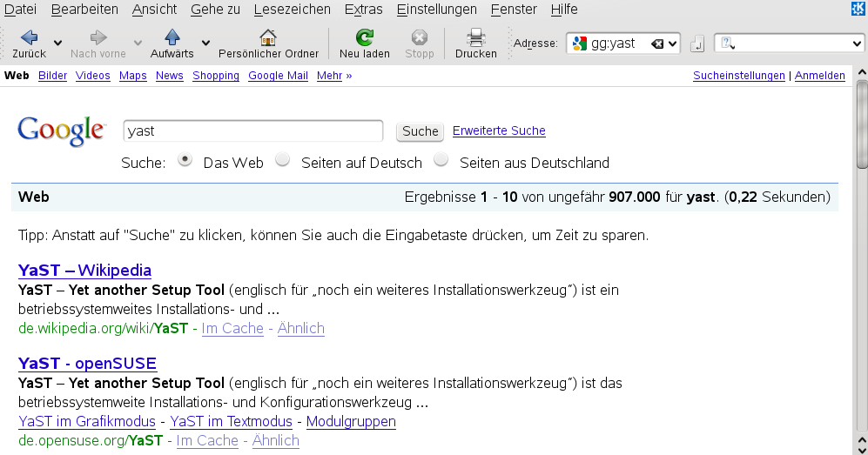Open Im Cache for the Wikipedia result
Image resolution: width=868 pixels, height=455 pixels.
tap(232, 328)
